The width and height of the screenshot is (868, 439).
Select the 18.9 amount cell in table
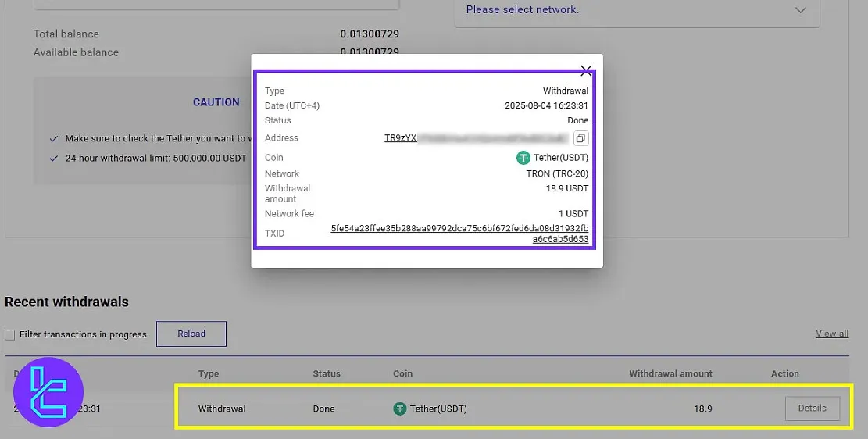pyautogui.click(x=703, y=409)
